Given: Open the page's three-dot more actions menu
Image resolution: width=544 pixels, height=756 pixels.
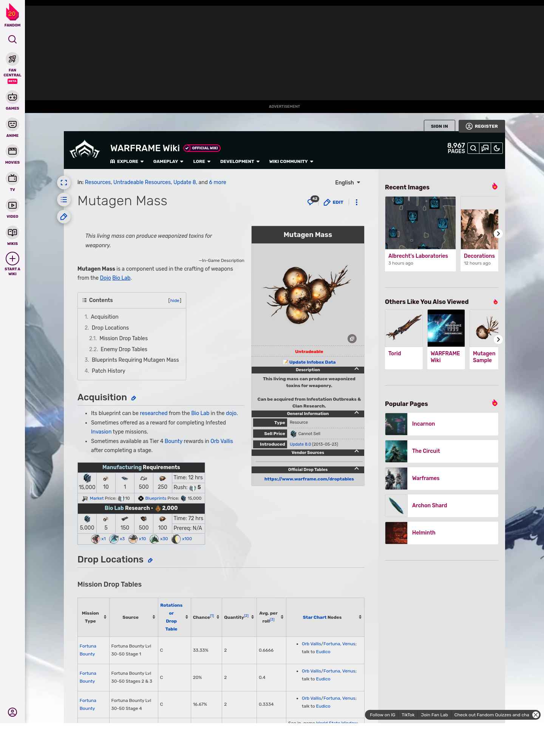Looking at the screenshot, I should point(357,202).
